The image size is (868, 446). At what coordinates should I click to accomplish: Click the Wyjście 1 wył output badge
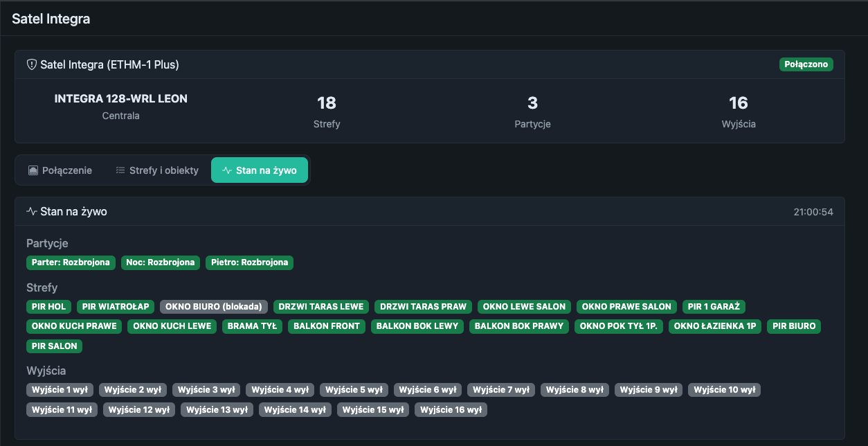point(60,390)
